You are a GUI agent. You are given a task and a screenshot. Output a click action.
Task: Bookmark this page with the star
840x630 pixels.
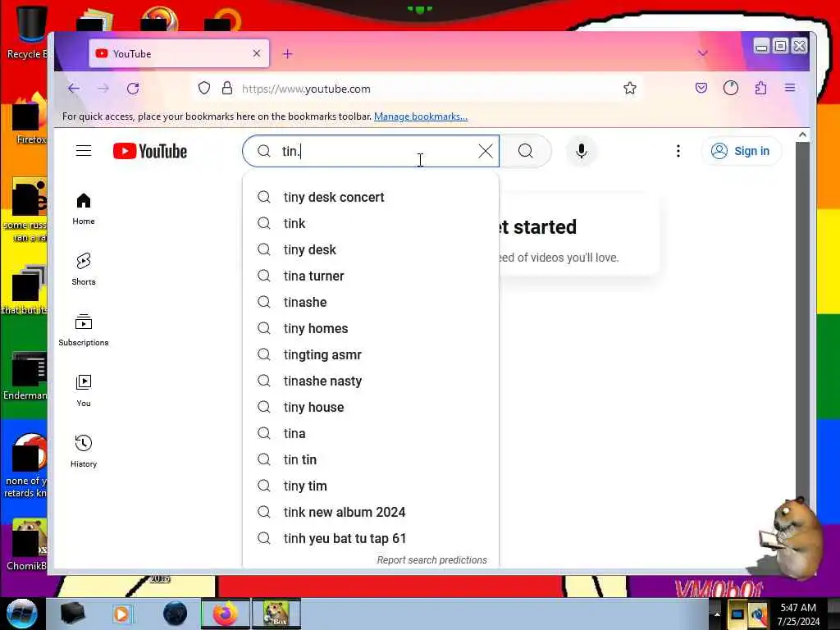tap(630, 88)
